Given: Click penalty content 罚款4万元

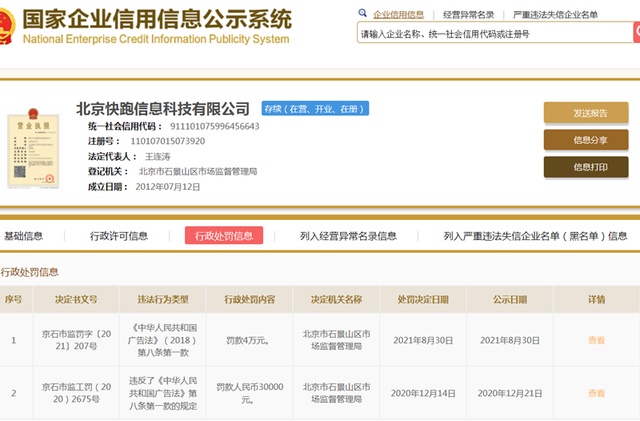Looking at the screenshot, I should pyautogui.click(x=248, y=340).
